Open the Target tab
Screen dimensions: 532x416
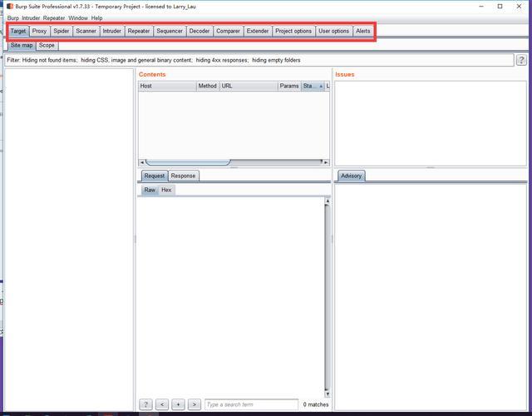point(18,31)
